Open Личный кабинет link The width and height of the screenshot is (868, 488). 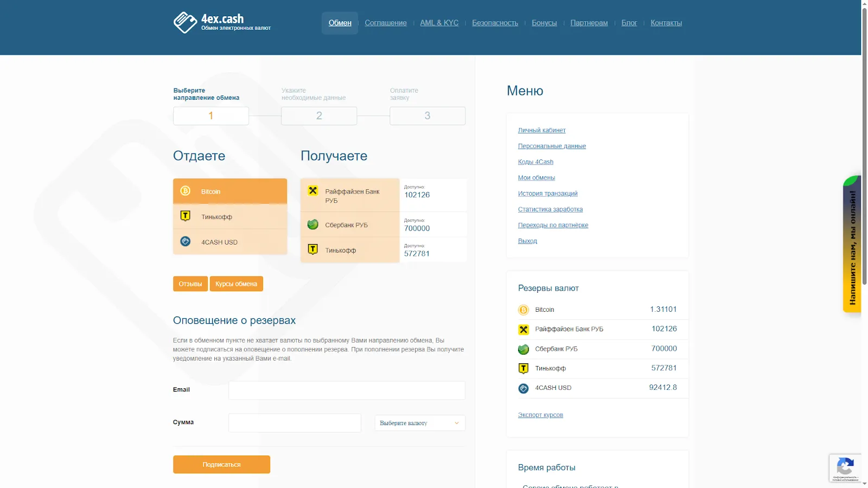pyautogui.click(x=541, y=130)
